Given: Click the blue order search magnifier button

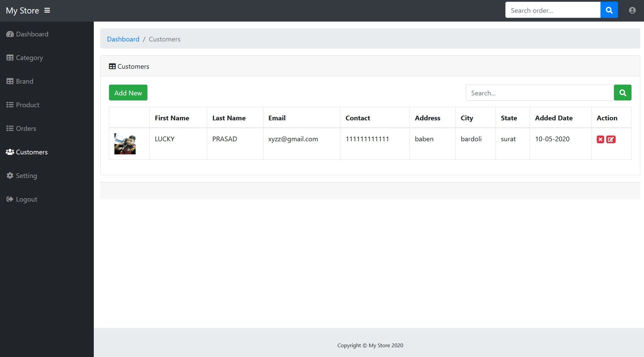Looking at the screenshot, I should click(609, 10).
